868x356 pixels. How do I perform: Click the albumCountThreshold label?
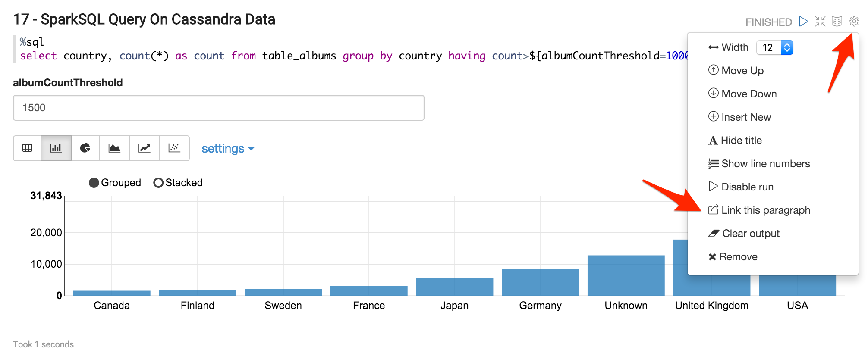coord(68,83)
